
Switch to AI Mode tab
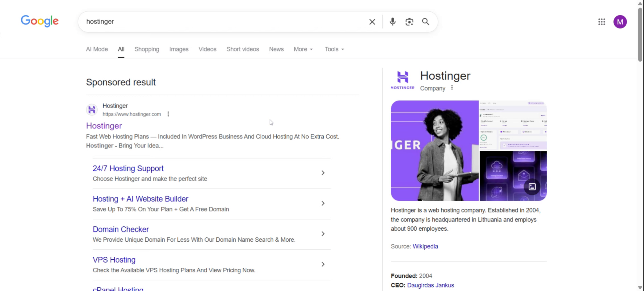(97, 49)
